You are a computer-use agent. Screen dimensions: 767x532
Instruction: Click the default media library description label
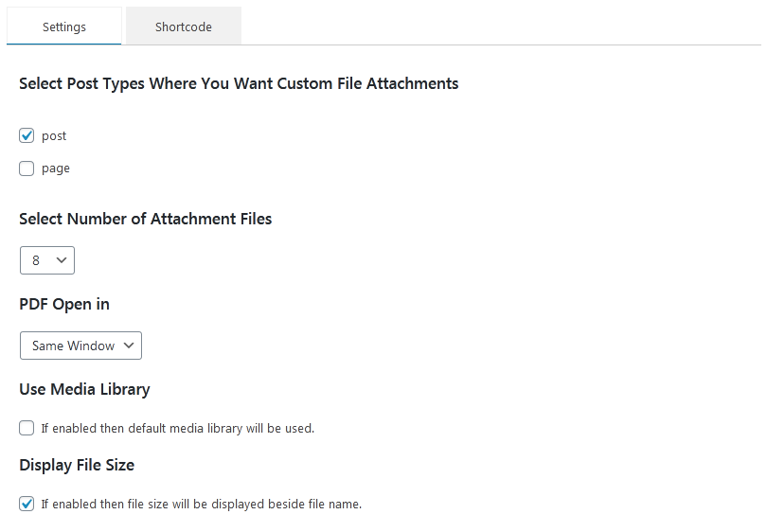[x=177, y=428]
